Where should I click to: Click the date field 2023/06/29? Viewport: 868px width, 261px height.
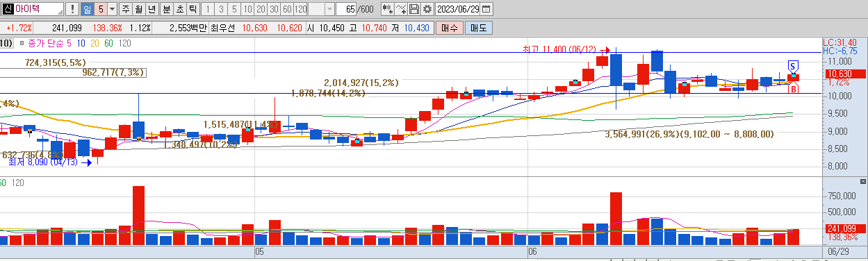tap(457, 9)
